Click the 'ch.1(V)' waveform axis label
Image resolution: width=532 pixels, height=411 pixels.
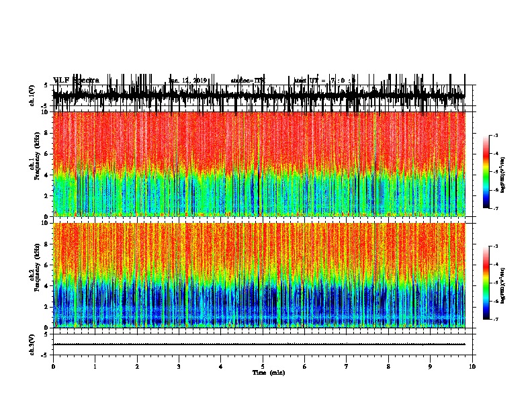tap(32, 95)
